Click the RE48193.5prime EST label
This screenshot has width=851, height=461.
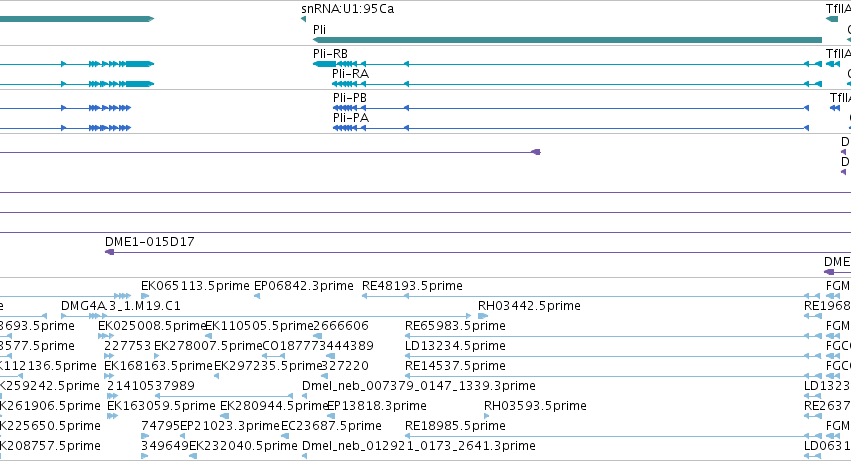pos(412,286)
